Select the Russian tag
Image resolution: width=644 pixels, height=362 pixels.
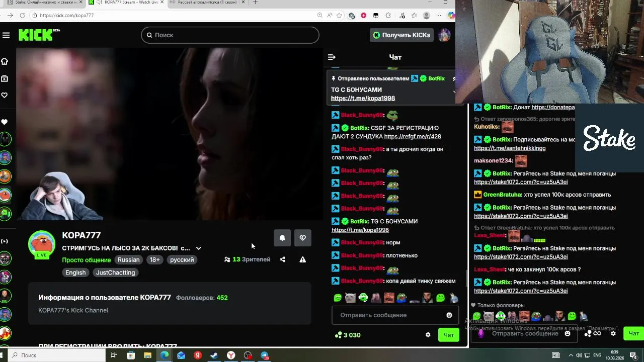click(129, 260)
